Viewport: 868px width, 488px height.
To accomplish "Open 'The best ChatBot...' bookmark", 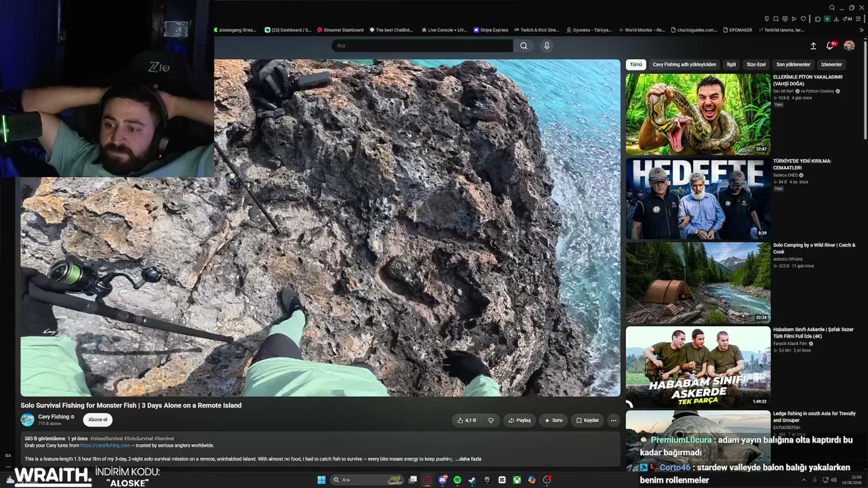I will point(391,30).
